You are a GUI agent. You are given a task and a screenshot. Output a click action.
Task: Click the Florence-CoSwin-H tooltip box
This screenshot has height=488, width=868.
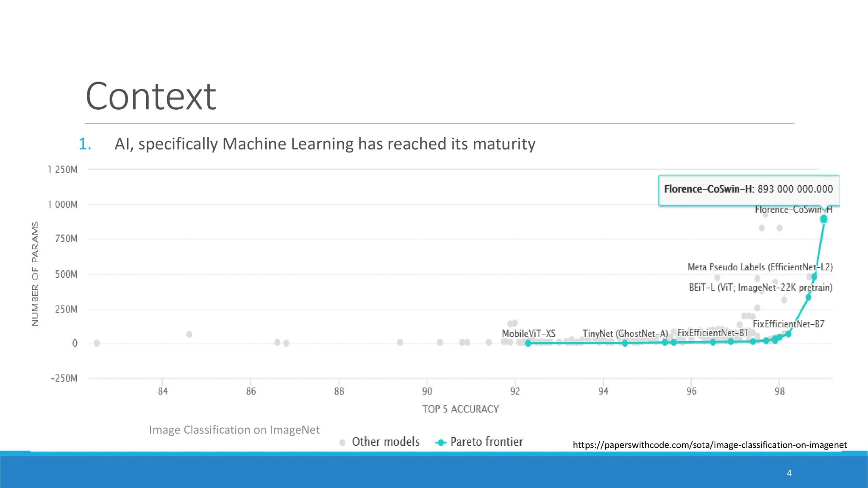(x=748, y=189)
